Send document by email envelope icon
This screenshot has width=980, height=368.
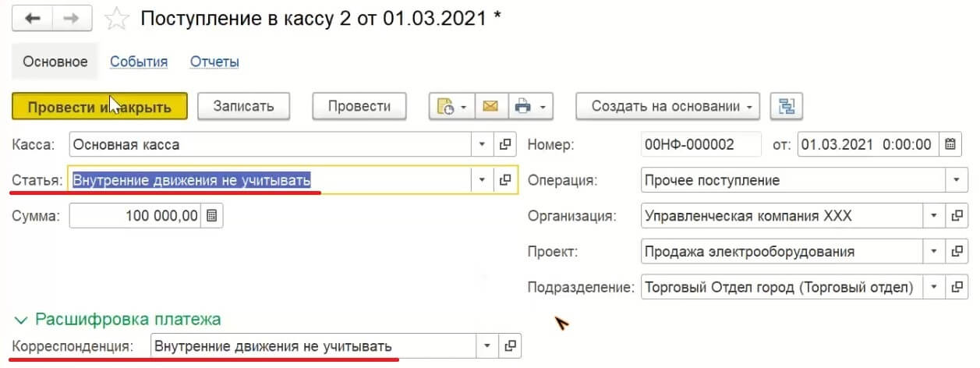[x=490, y=106]
